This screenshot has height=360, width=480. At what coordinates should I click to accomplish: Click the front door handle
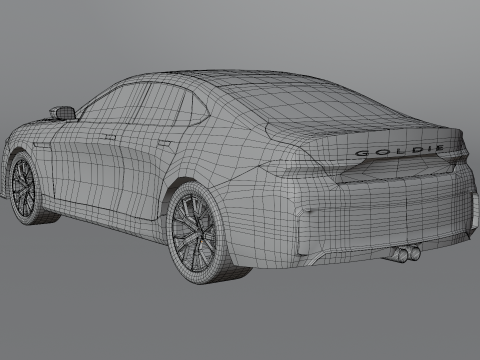110,137
